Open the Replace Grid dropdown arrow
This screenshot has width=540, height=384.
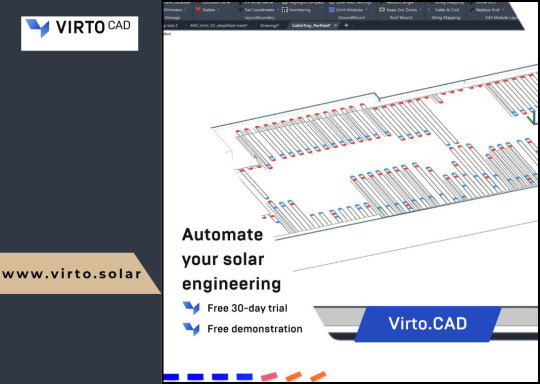(x=503, y=10)
